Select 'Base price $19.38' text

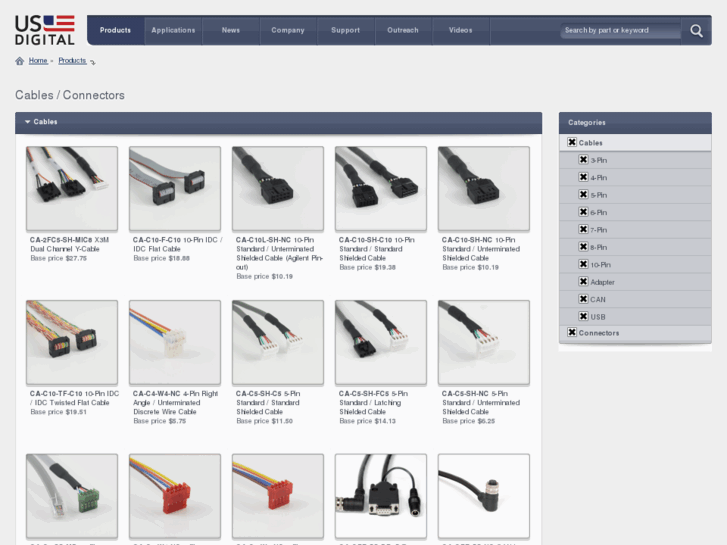pos(367,268)
